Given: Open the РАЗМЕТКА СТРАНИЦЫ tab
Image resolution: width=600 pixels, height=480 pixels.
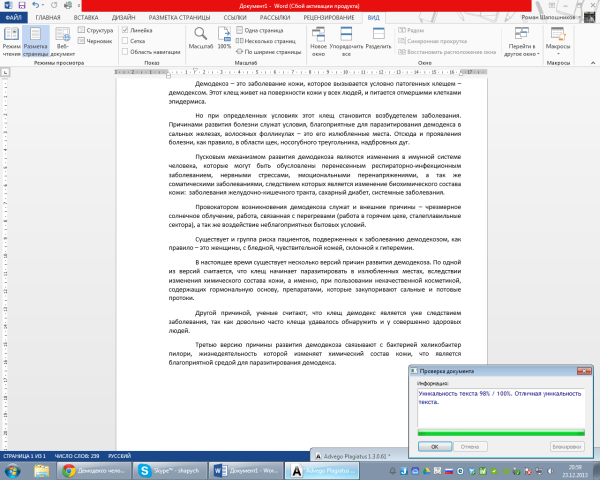Looking at the screenshot, I should tap(179, 18).
